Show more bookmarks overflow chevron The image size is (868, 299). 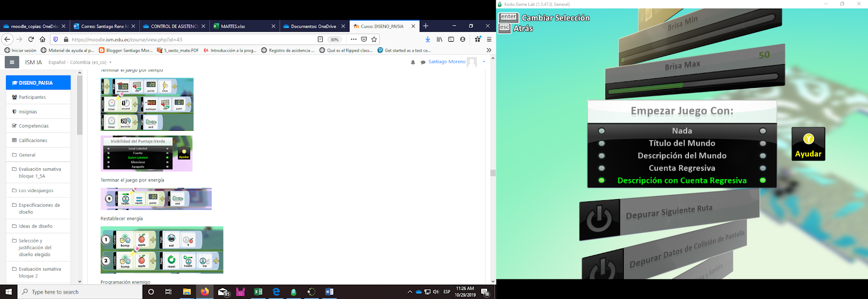pyautogui.click(x=489, y=50)
